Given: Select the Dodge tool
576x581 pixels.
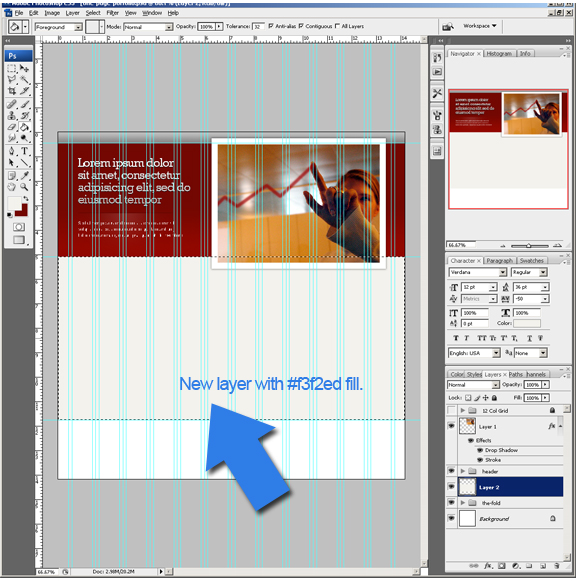Looking at the screenshot, I should [24, 138].
